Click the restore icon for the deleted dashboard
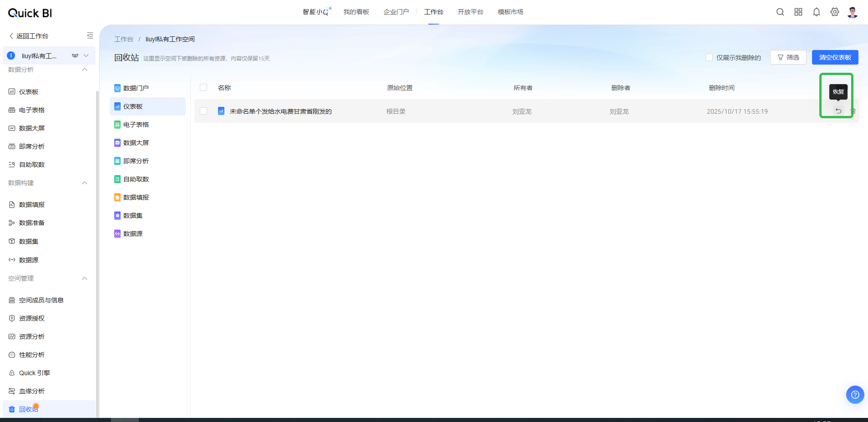This screenshot has height=422, width=868. coord(838,111)
